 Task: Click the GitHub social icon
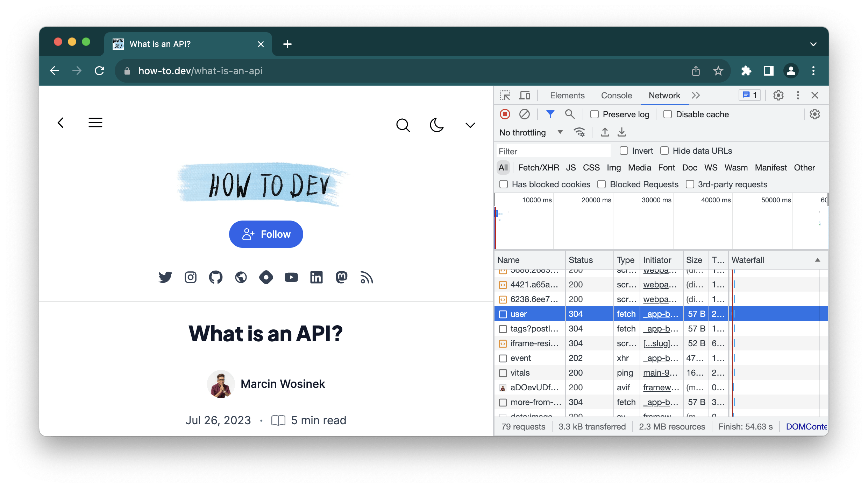point(215,277)
